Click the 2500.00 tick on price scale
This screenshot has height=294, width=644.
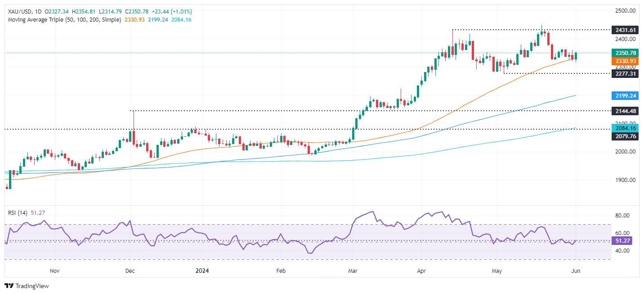coord(626,11)
